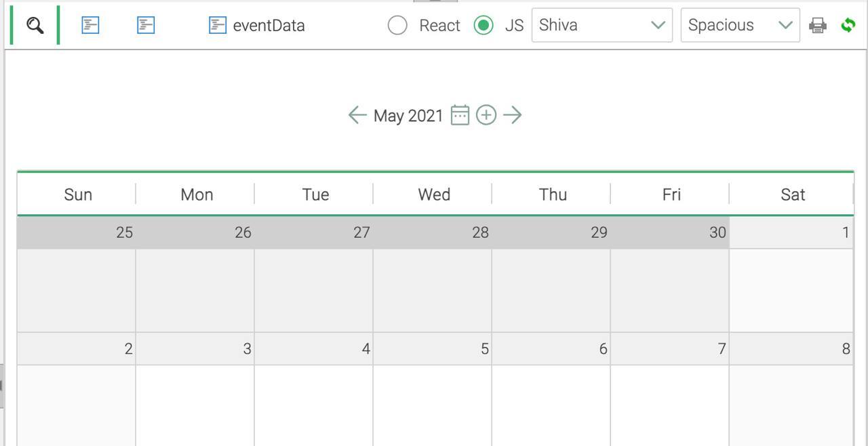Go to next month with right arrow
The height and width of the screenshot is (446, 868).
513,115
